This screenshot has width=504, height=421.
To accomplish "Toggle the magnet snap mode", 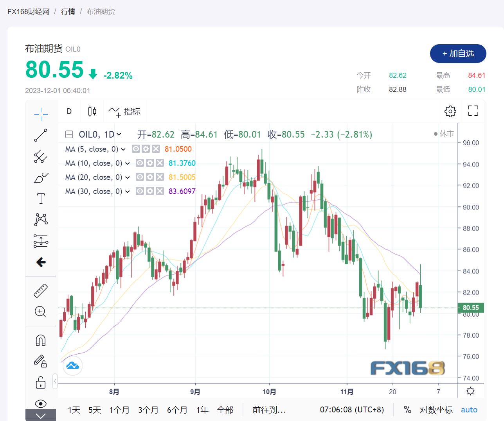I will click(41, 340).
